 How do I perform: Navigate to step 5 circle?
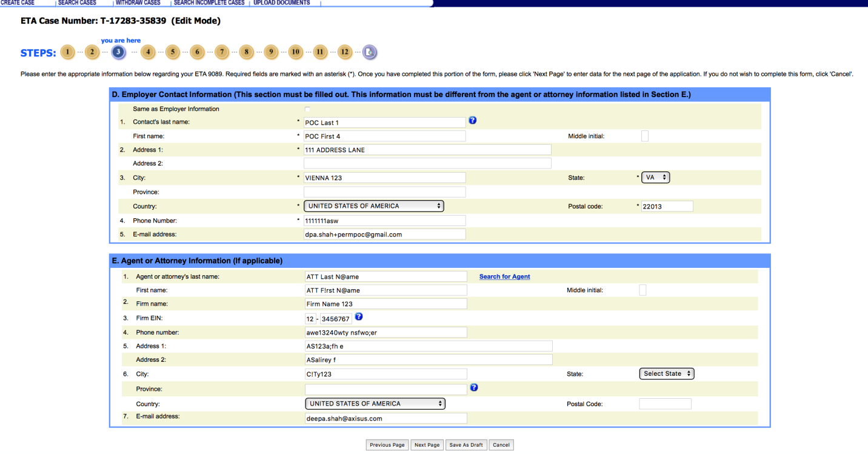(173, 52)
